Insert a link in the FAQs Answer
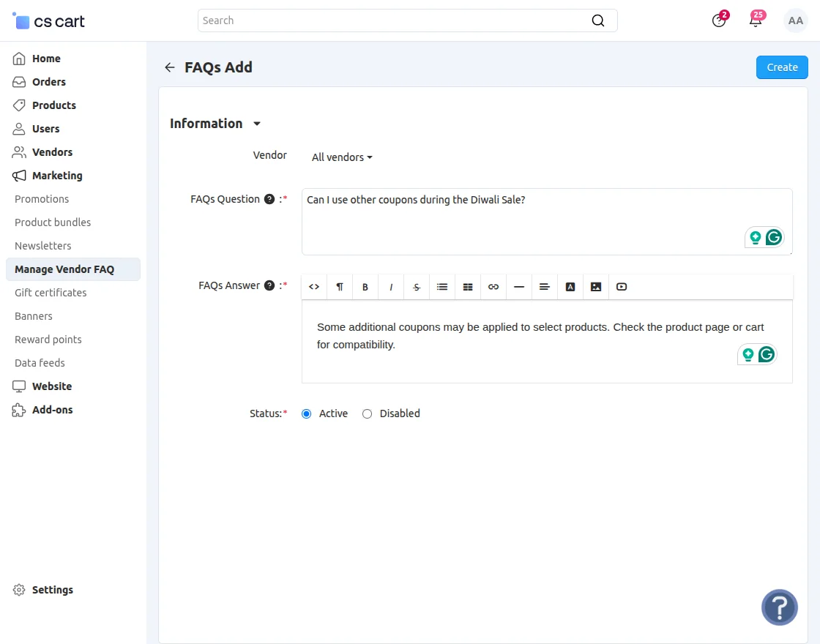 [x=493, y=286]
